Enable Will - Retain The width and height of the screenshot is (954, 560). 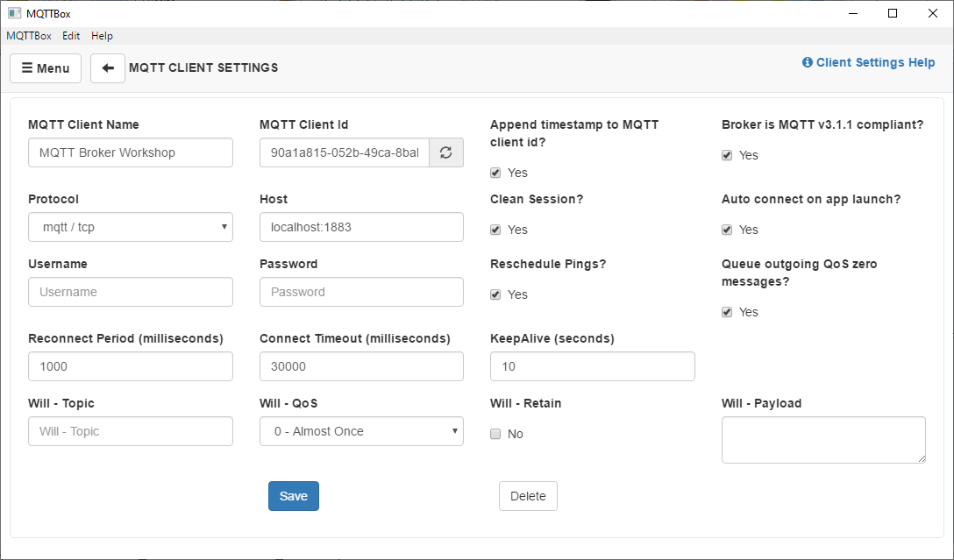pyautogui.click(x=495, y=434)
